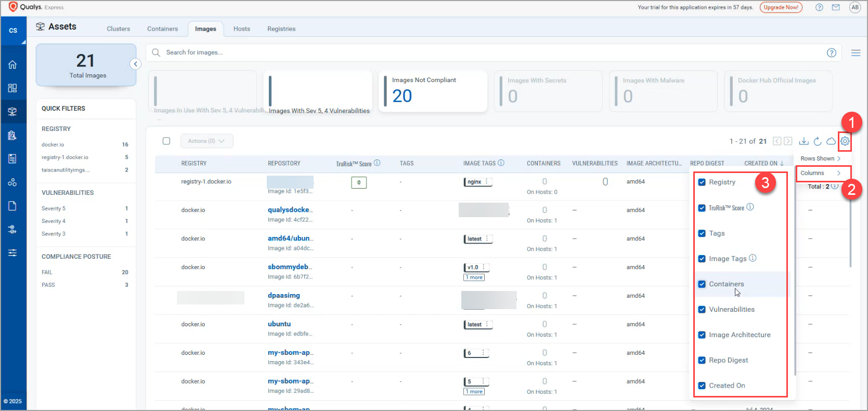Open the hamburger menu beside search bar

click(856, 52)
